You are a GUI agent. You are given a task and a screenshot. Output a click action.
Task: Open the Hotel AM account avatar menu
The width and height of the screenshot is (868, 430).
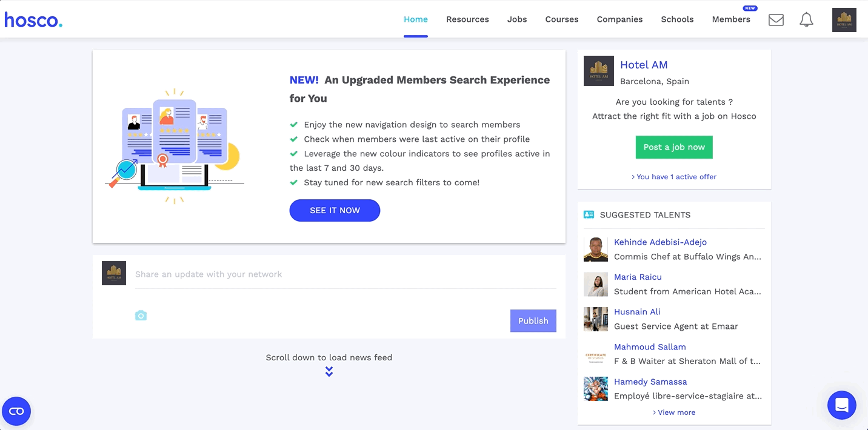point(844,20)
